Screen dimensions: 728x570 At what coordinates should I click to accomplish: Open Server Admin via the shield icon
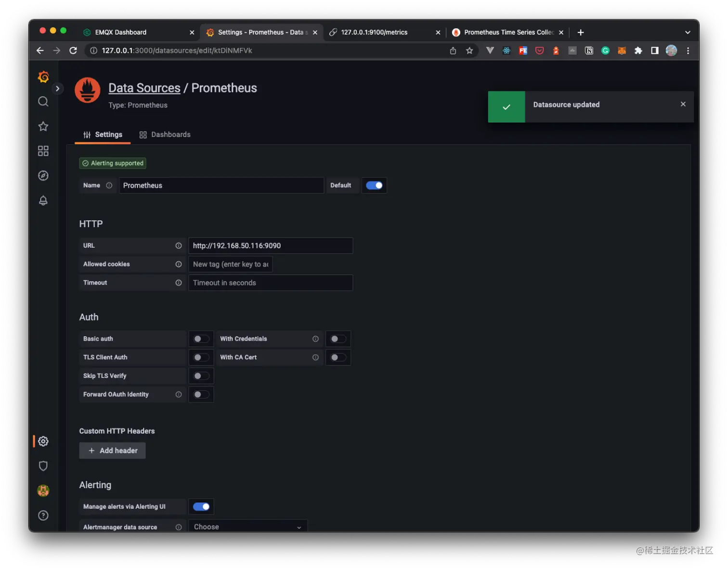pyautogui.click(x=43, y=466)
